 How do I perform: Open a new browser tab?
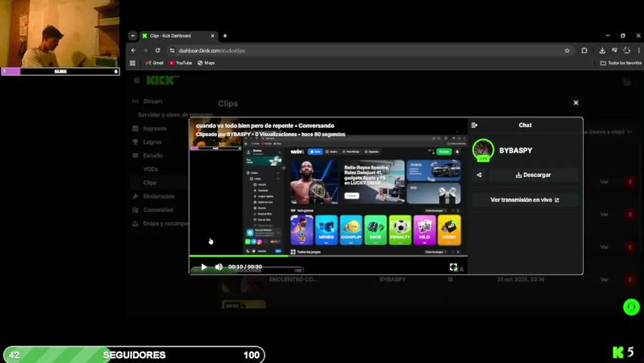click(x=225, y=36)
